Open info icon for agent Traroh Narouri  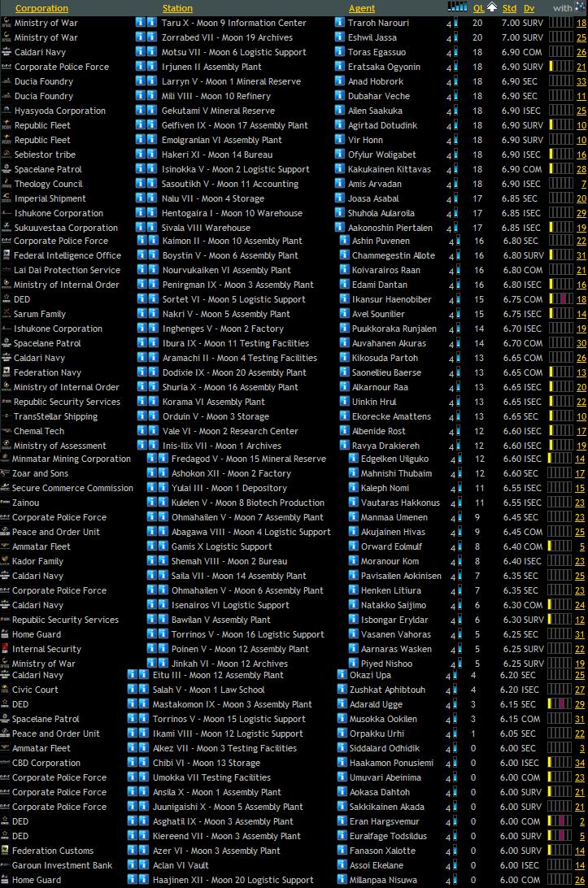pyautogui.click(x=339, y=23)
